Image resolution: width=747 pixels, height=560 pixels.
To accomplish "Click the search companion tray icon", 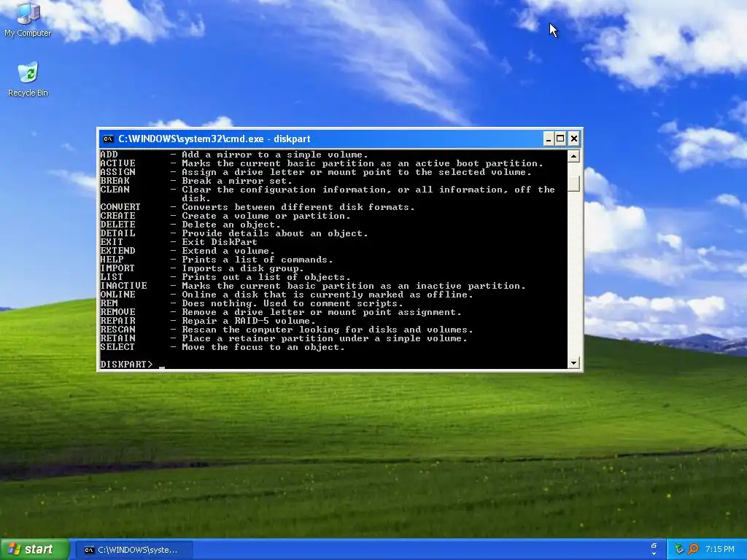I will coord(693,550).
